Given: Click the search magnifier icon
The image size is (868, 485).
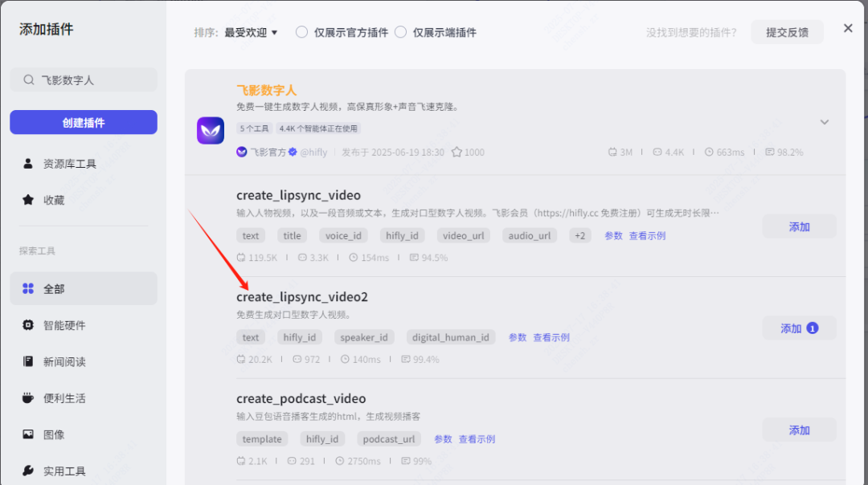Looking at the screenshot, I should click(x=29, y=80).
